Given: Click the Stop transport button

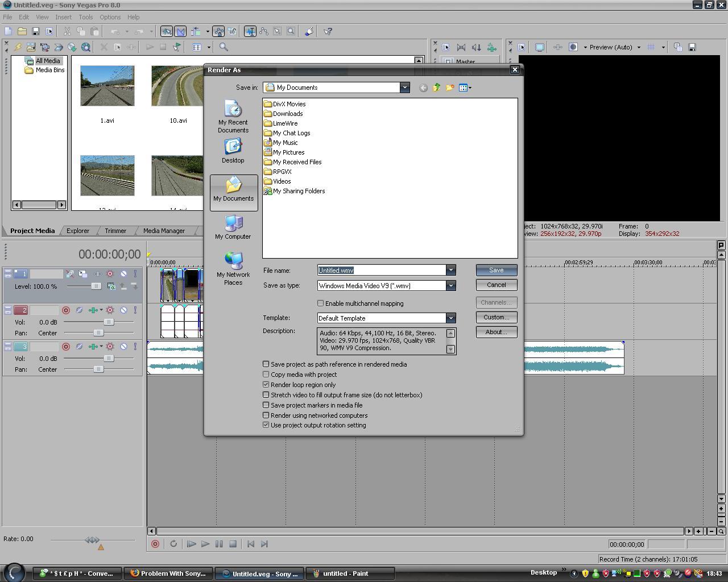Looking at the screenshot, I should tap(233, 544).
